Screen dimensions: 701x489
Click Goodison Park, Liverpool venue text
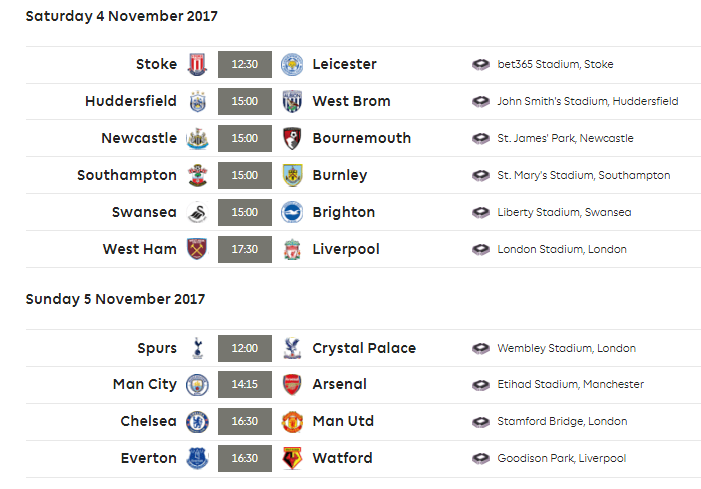(x=562, y=458)
